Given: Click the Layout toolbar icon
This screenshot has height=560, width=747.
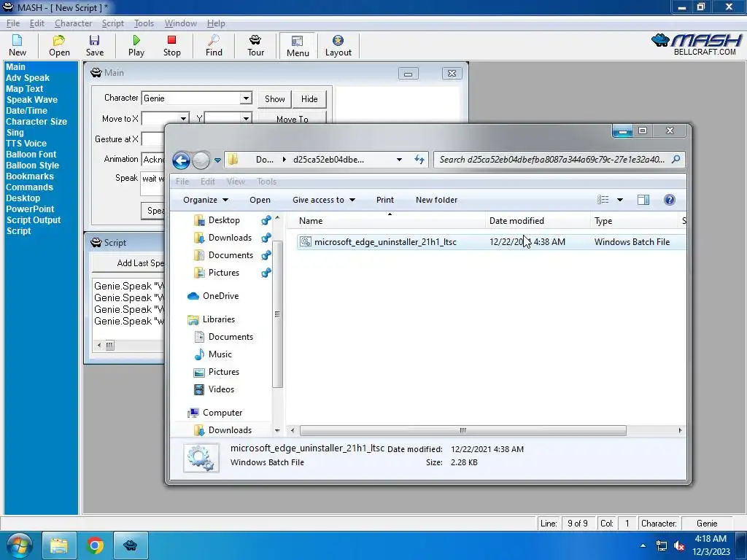Looking at the screenshot, I should click(338, 46).
